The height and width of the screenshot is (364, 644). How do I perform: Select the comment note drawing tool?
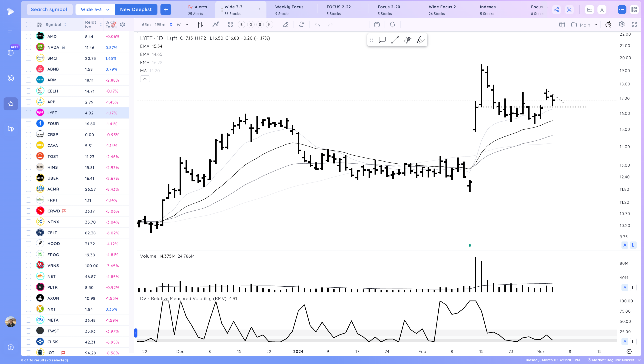[x=382, y=40]
